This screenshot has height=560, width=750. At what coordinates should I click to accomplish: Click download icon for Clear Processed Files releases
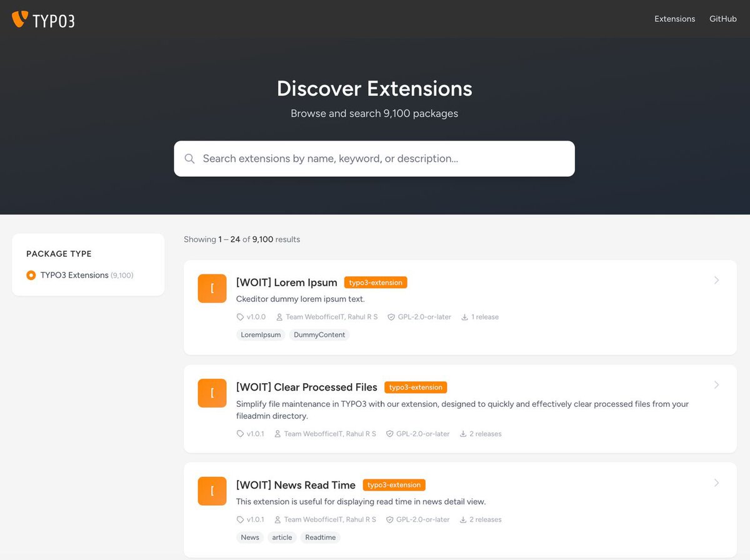463,434
